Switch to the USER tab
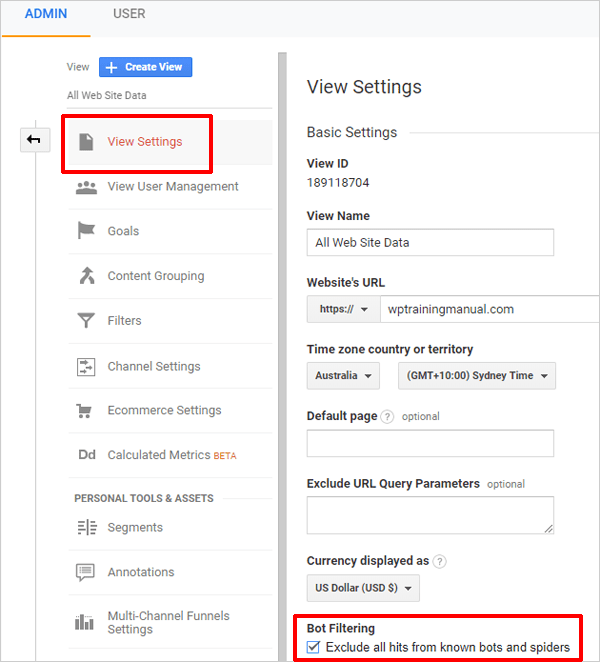Screen dimensions: 600x662 pyautogui.click(x=129, y=14)
